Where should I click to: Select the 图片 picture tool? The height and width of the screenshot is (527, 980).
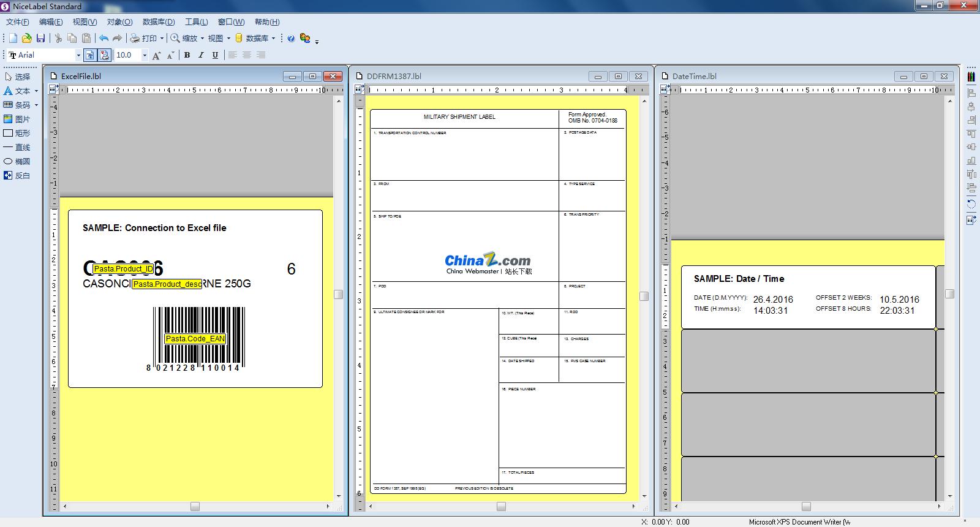(17, 119)
